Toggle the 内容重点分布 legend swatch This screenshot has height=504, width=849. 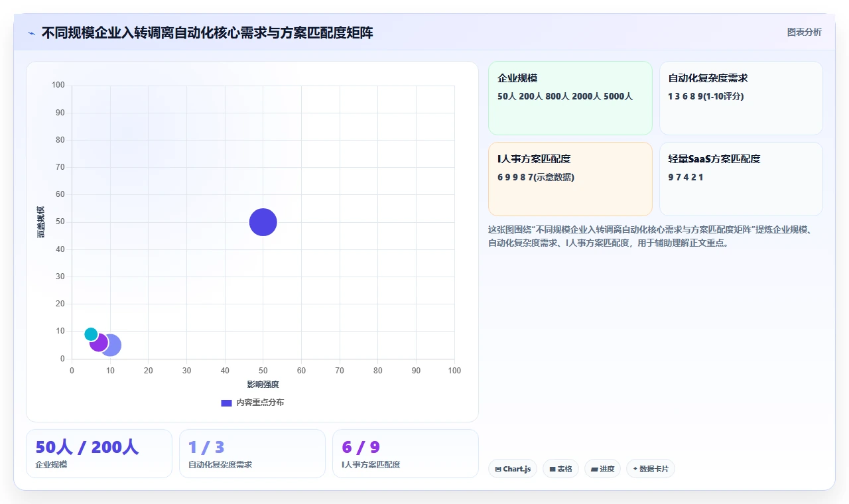coord(226,403)
